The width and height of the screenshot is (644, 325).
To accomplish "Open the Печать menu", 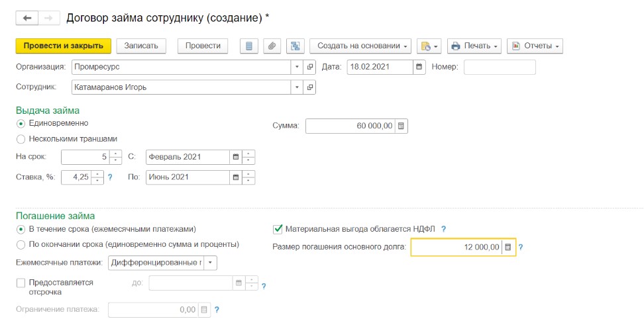I will 474,46.
